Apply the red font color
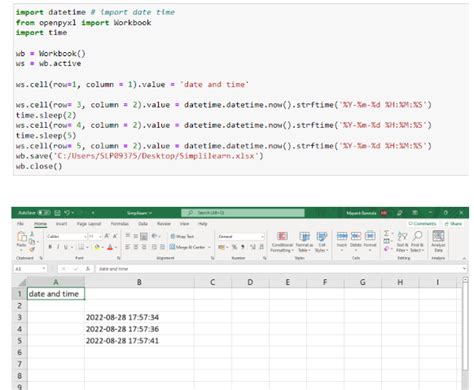Screen dimensions: 474x390 tap(110, 247)
